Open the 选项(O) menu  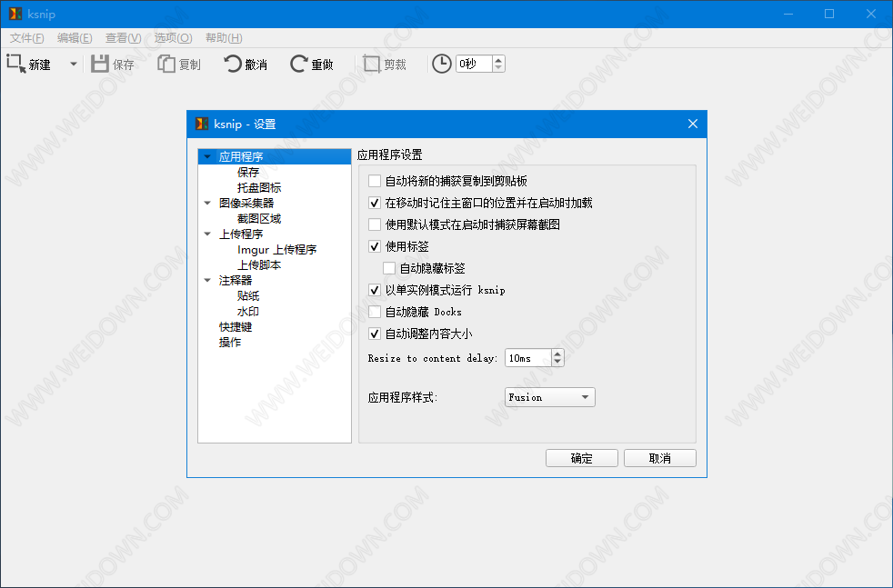173,37
